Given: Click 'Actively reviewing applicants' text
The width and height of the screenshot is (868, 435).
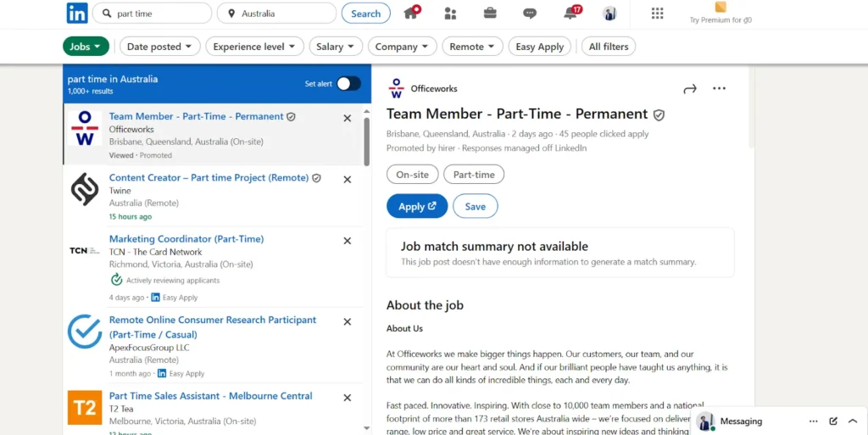Looking at the screenshot, I should (173, 280).
